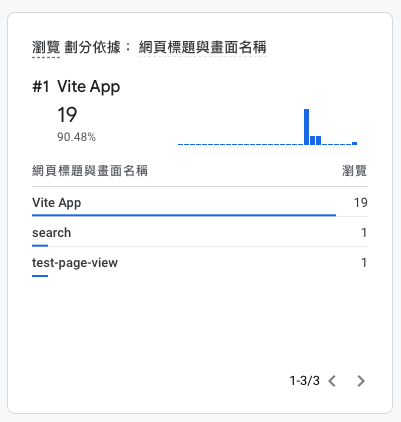Viewport: 401px width, 422px height.
Task: Click the blue progress bar under Vite App
Action: pos(184,215)
